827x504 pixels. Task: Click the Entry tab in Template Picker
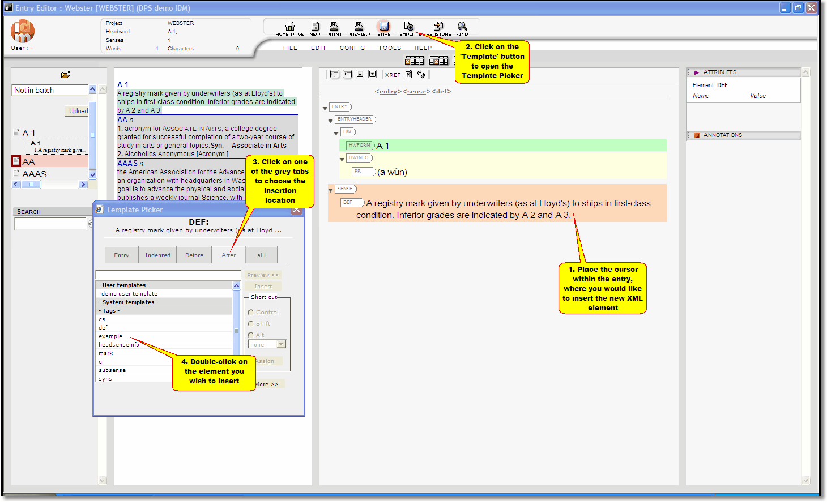point(121,255)
